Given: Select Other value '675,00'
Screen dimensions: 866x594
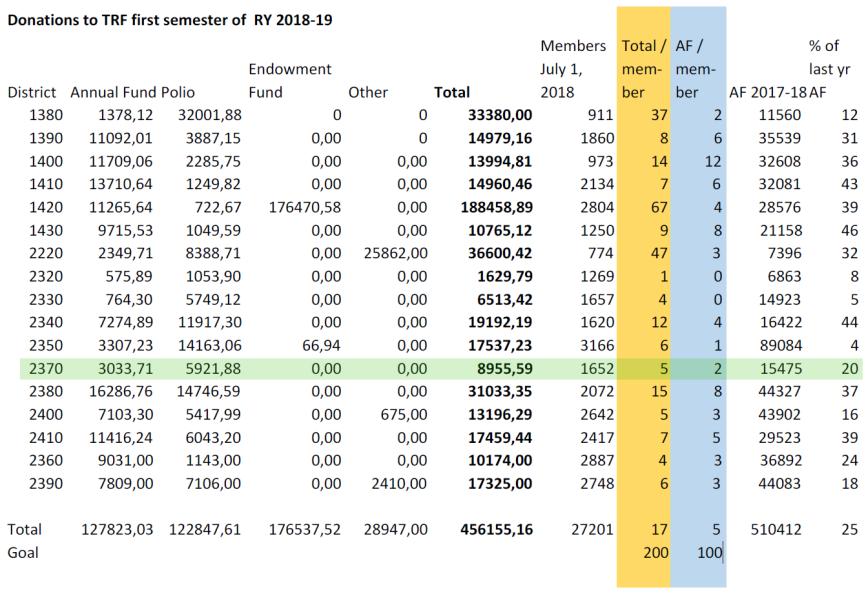Looking at the screenshot, I should [x=404, y=414].
